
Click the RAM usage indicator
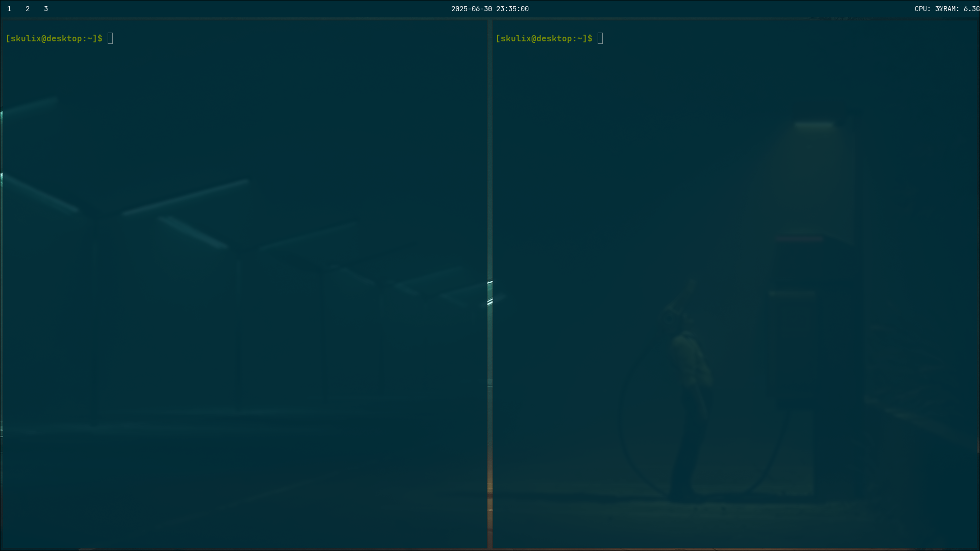coord(962,9)
